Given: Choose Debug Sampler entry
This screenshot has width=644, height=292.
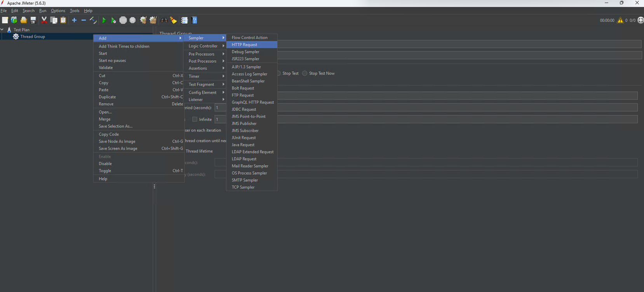Looking at the screenshot, I should [x=252, y=52].
